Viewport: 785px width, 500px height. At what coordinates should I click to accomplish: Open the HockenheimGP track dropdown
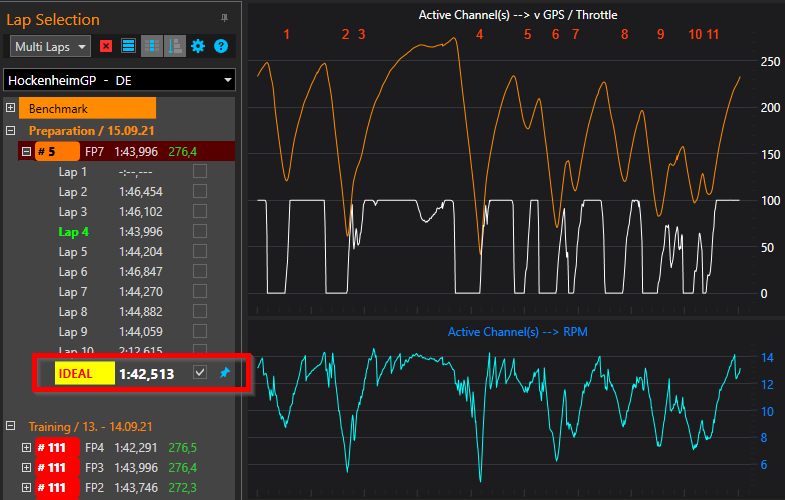tap(120, 80)
